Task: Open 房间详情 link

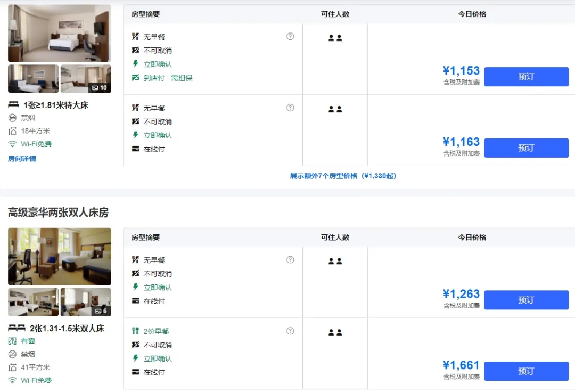Action: click(22, 159)
